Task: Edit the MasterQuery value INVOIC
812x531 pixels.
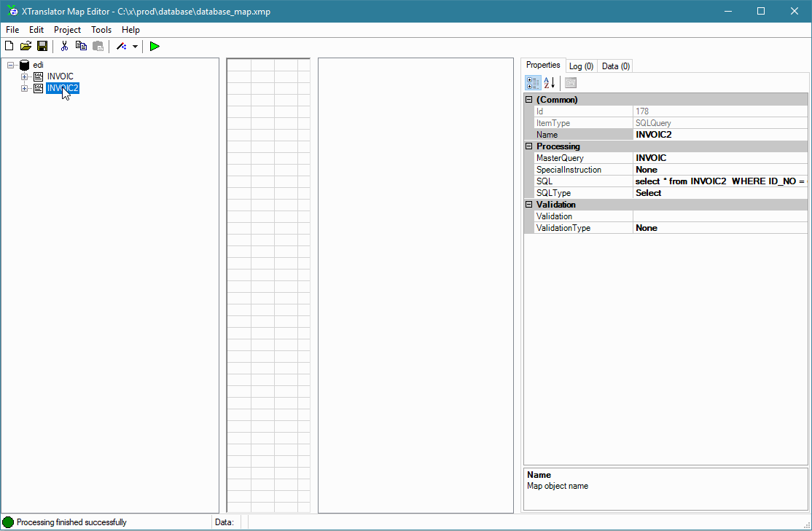Action: [720, 158]
